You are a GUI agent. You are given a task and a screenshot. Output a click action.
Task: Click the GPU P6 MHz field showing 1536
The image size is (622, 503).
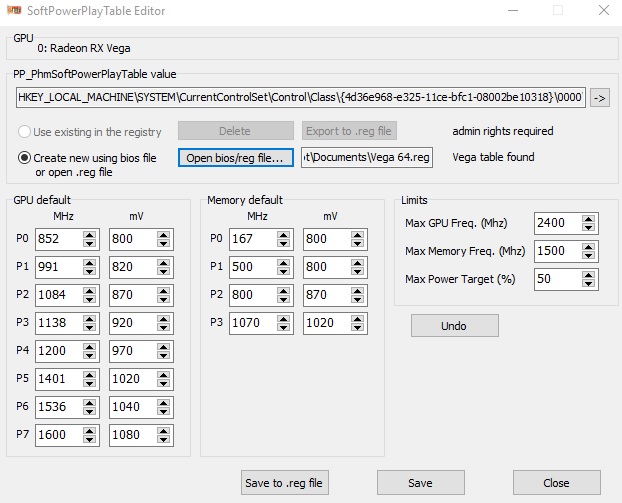(x=57, y=408)
